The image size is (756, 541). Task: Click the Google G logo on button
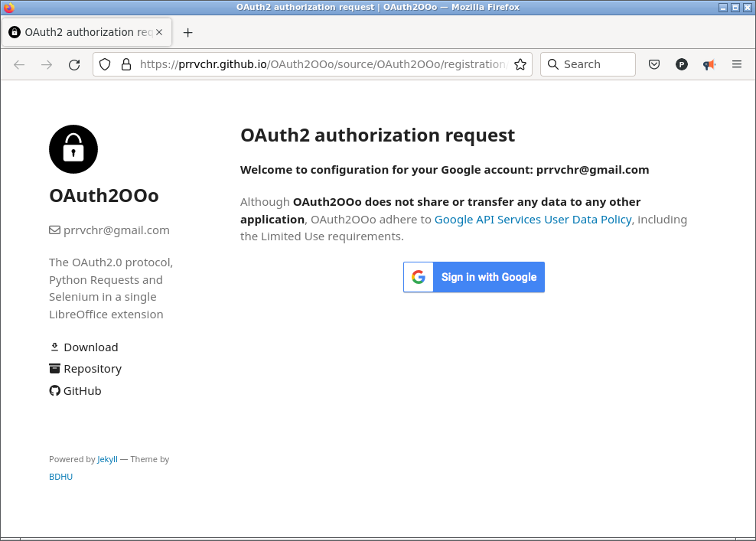[x=419, y=277]
